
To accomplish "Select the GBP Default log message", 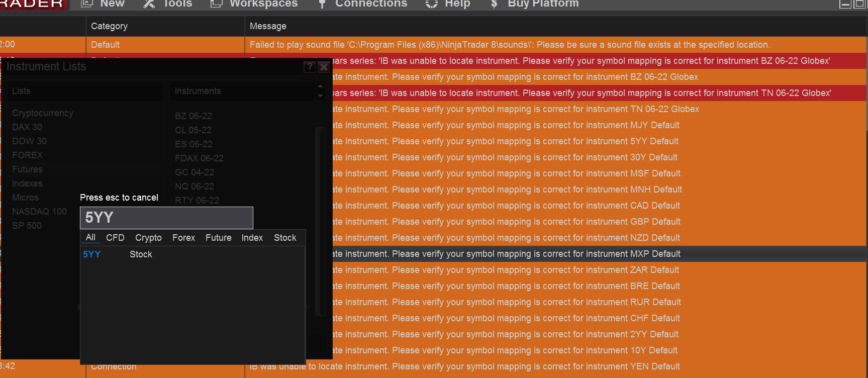I will tap(599, 222).
